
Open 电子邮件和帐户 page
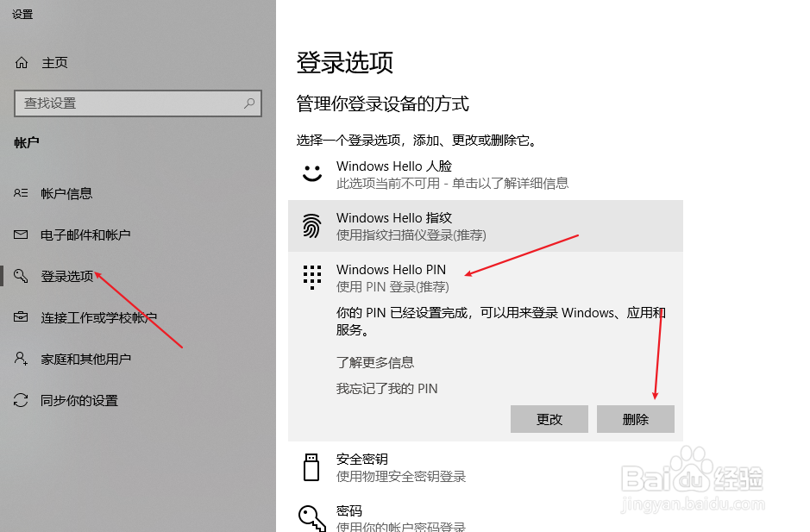pyautogui.click(x=85, y=235)
